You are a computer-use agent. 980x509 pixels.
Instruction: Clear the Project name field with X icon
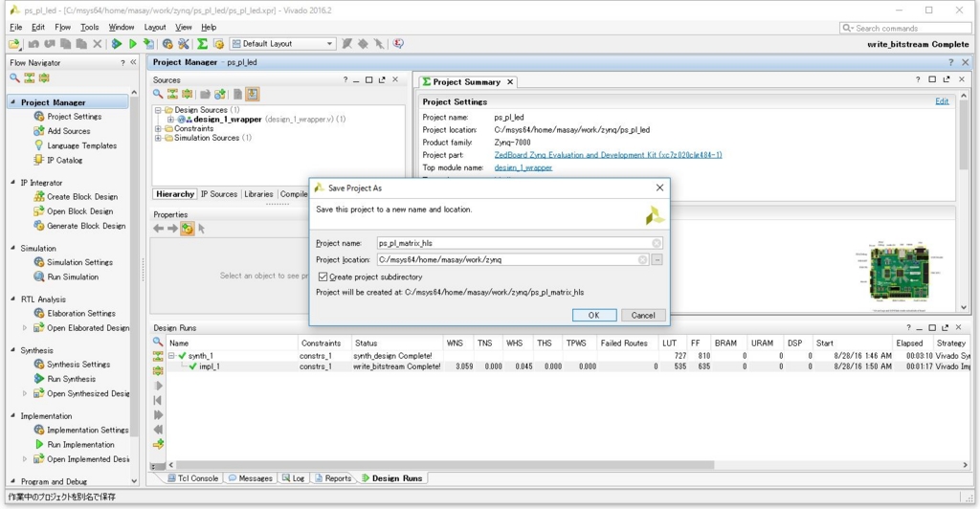657,244
